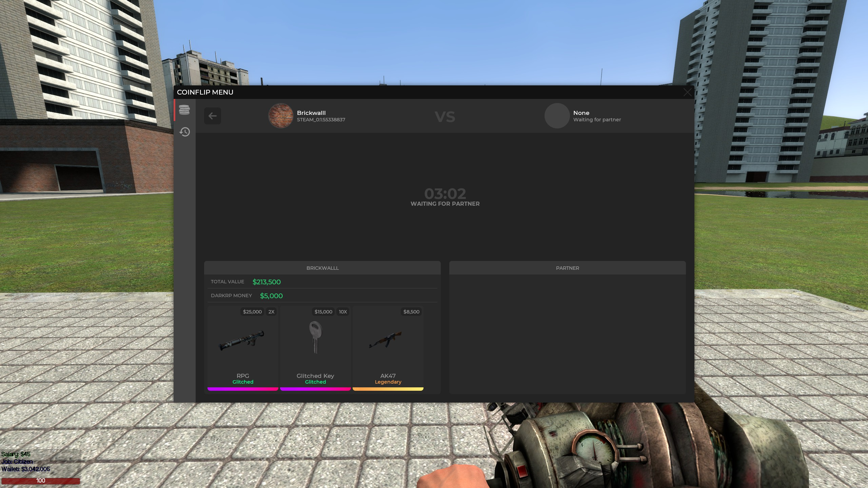Open the coinflip coins sidebar tab
The image size is (868, 488).
[x=184, y=110]
